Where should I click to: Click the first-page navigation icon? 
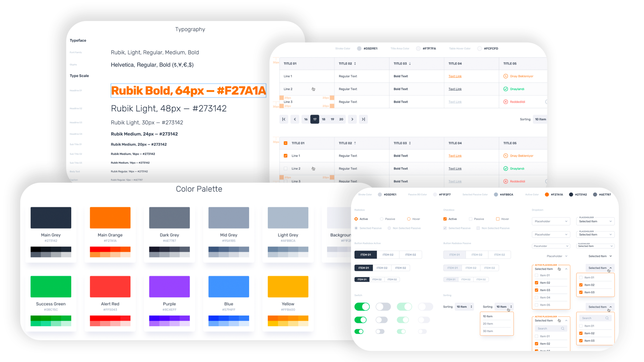(x=283, y=119)
